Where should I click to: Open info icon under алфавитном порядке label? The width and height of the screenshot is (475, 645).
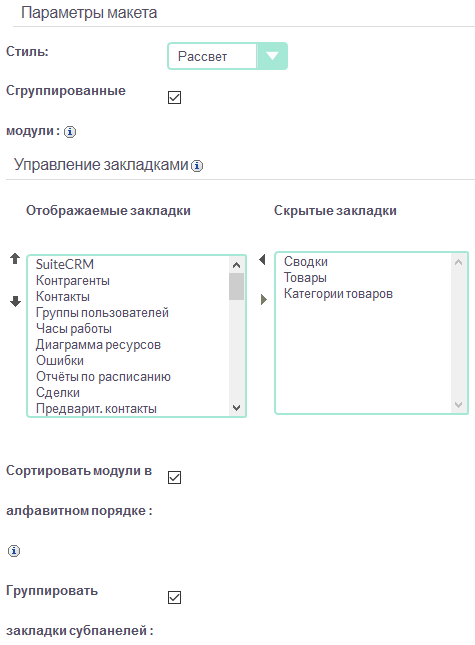[14, 551]
